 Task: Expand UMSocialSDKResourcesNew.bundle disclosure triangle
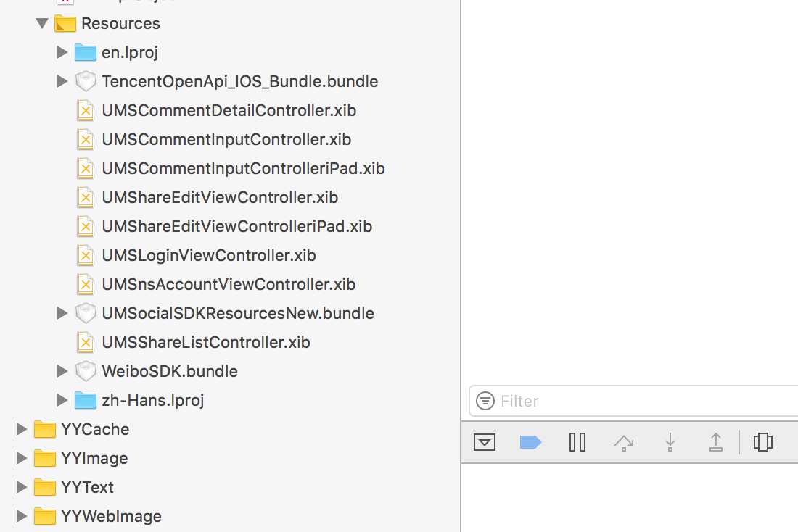pos(62,313)
